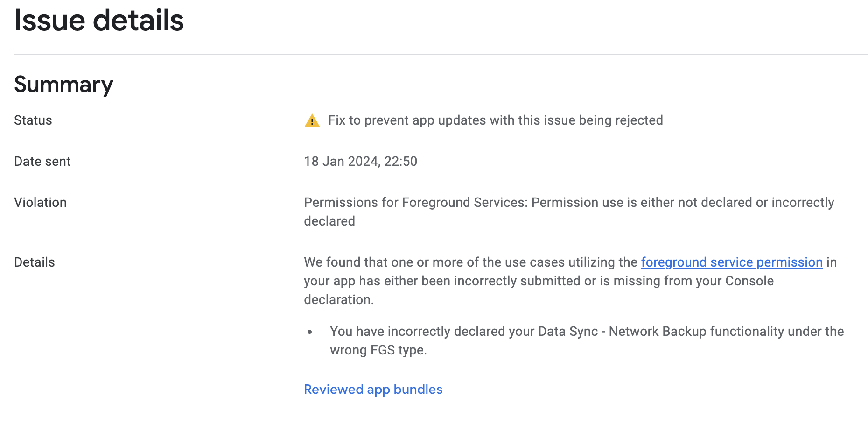The image size is (868, 425).
Task: Click the word 'declaration.' ending Details paragraph
Action: coord(339,300)
